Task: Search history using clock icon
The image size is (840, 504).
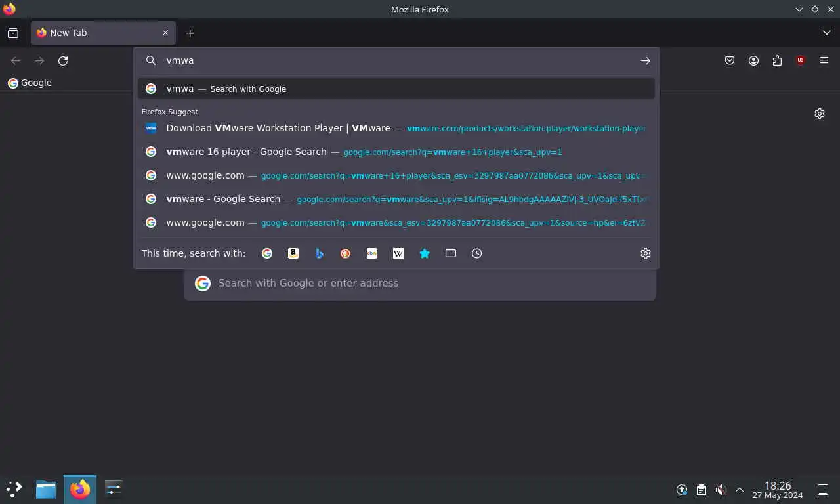Action: [x=477, y=253]
